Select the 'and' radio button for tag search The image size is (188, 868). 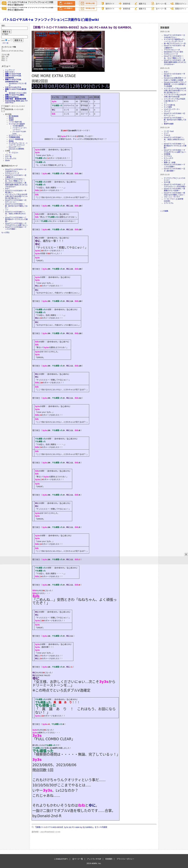[6, 40]
